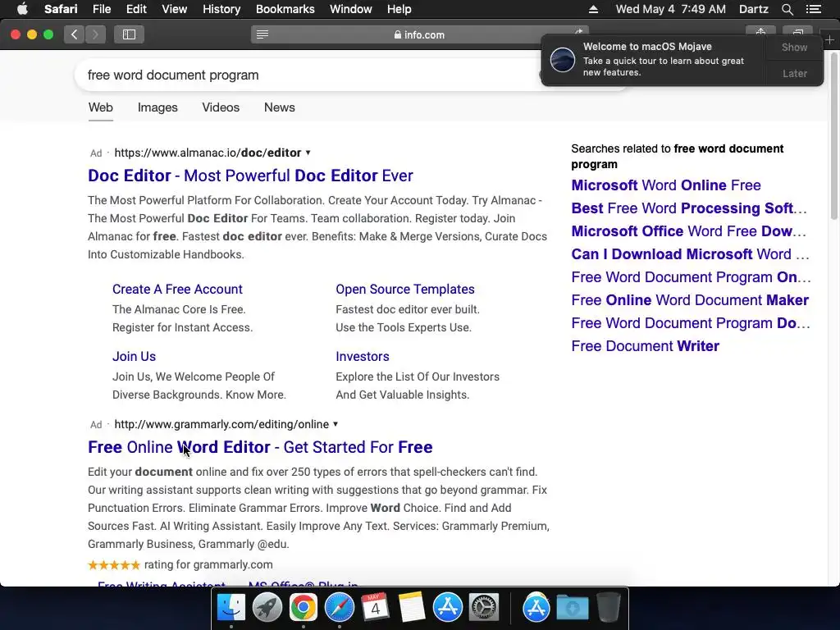Click related search 'Free Word Document Program Do…'
The image size is (840, 630).
(x=691, y=323)
